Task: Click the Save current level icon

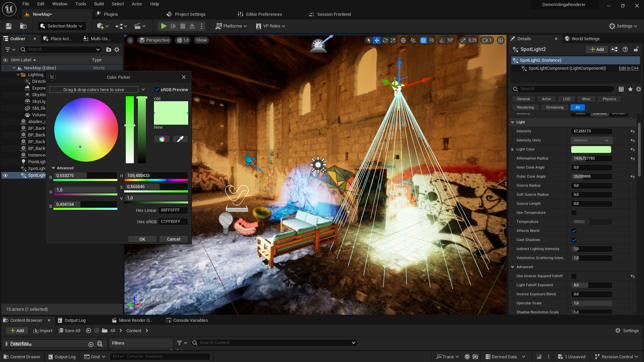Action: [x=9, y=26]
